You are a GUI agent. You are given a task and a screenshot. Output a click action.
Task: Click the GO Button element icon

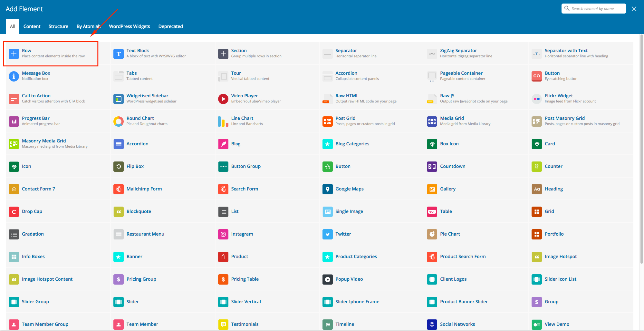(x=537, y=76)
